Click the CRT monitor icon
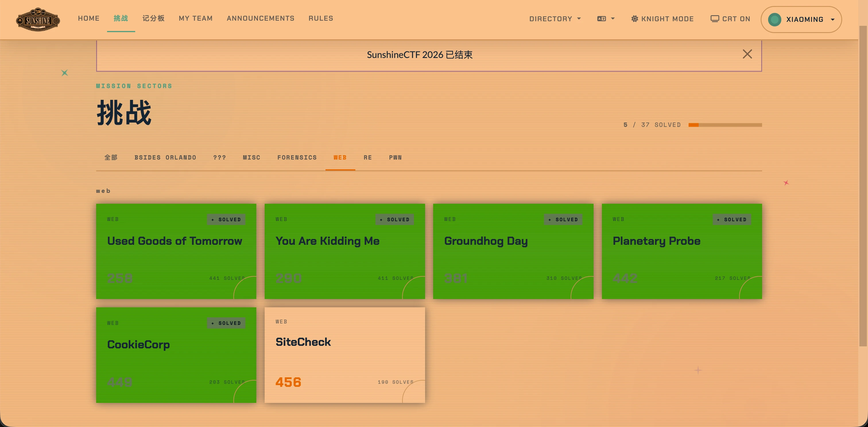868x427 pixels. click(x=715, y=19)
